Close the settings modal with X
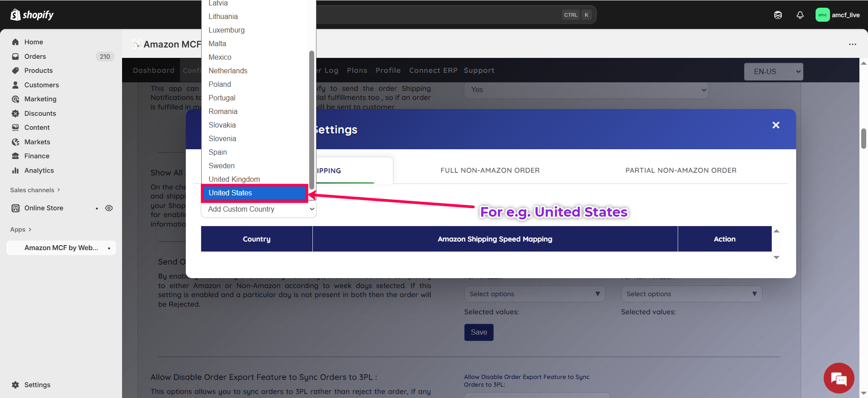The width and height of the screenshot is (868, 398). 776,125
